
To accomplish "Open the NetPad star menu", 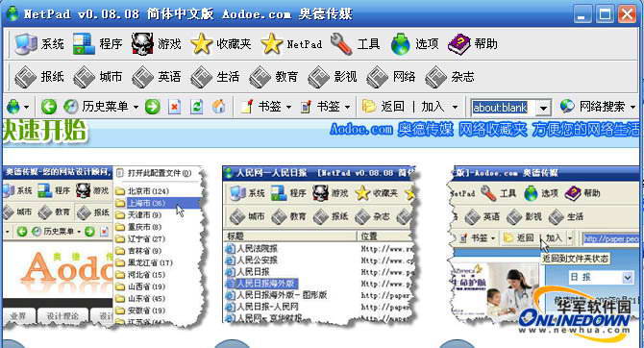I will click(x=291, y=44).
